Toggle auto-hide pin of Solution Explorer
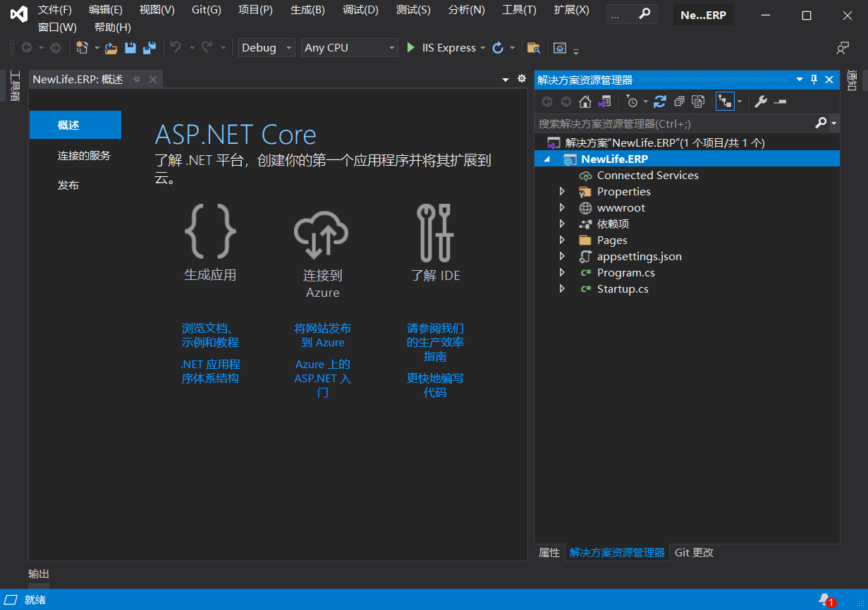Viewport: 868px width, 610px height. click(814, 80)
